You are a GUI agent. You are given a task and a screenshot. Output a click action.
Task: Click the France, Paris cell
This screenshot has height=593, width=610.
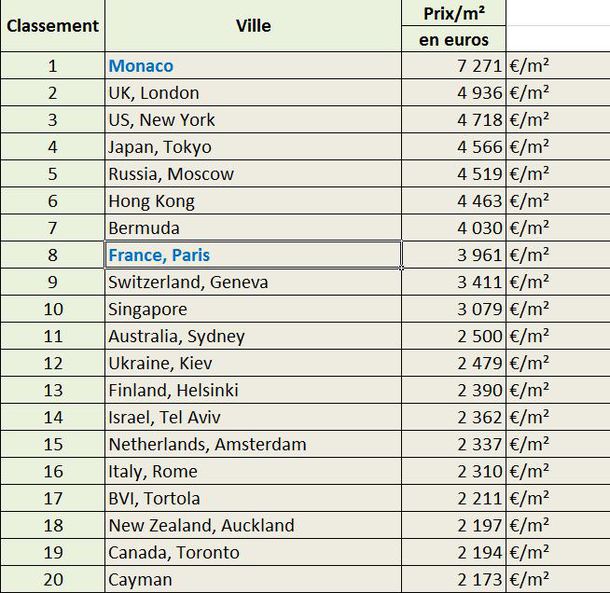pyautogui.click(x=253, y=254)
